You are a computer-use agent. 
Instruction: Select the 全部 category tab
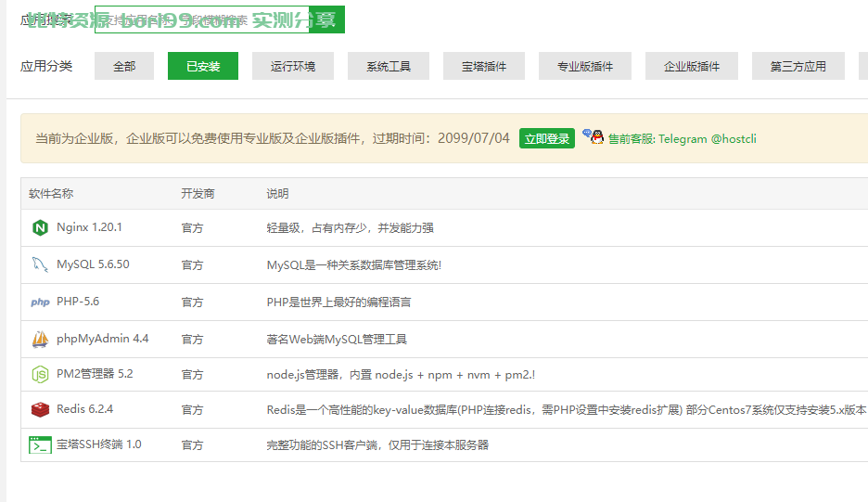coord(124,66)
